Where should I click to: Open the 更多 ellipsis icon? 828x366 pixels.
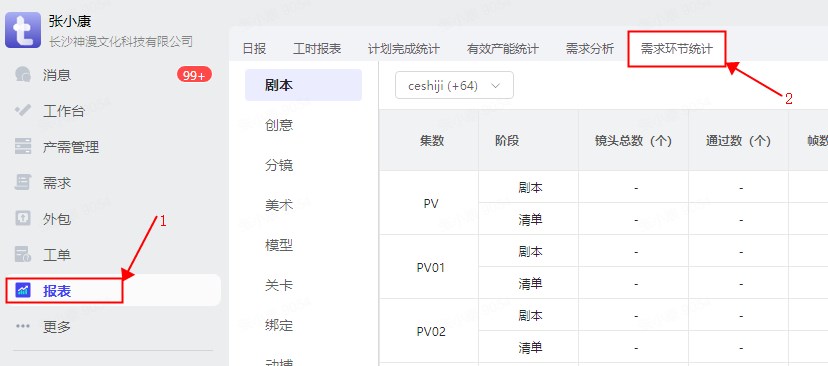click(x=23, y=326)
